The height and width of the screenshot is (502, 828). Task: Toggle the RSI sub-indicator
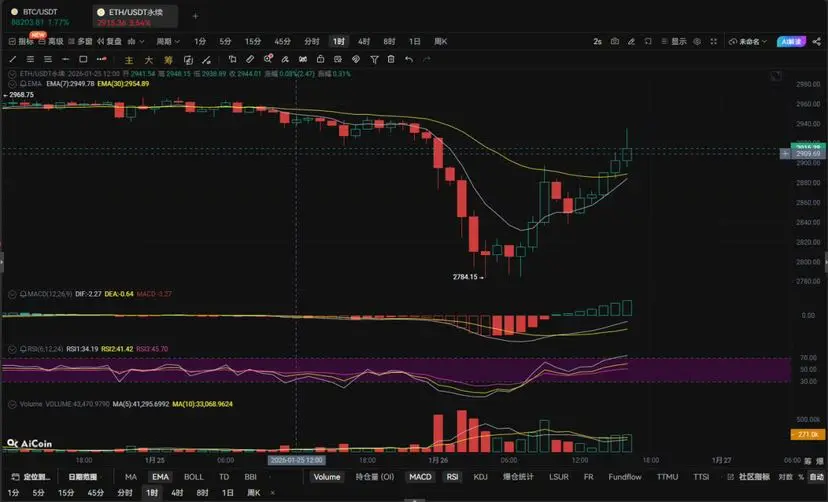click(x=453, y=477)
